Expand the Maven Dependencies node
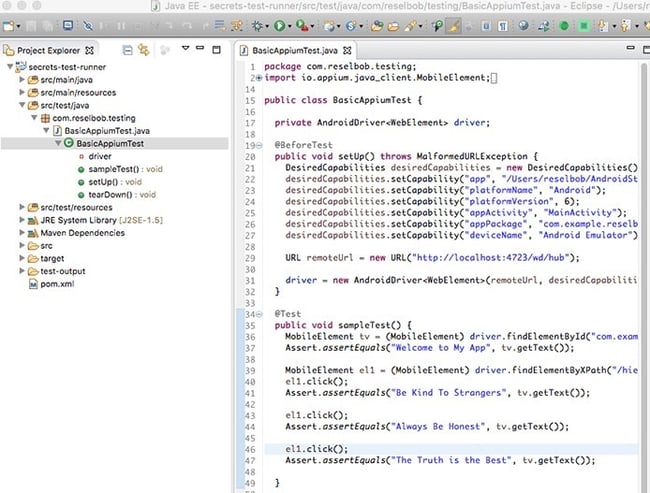This screenshot has width=650, height=493. [x=22, y=233]
